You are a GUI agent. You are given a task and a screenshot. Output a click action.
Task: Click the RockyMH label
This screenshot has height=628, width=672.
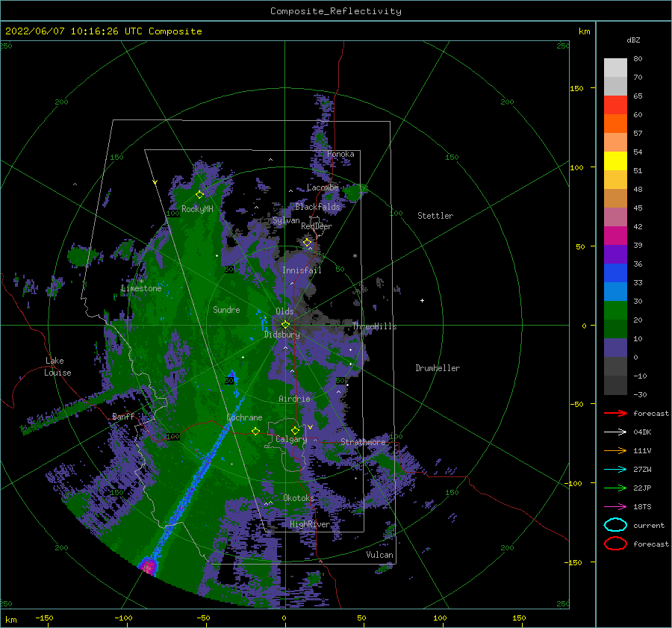tap(197, 209)
